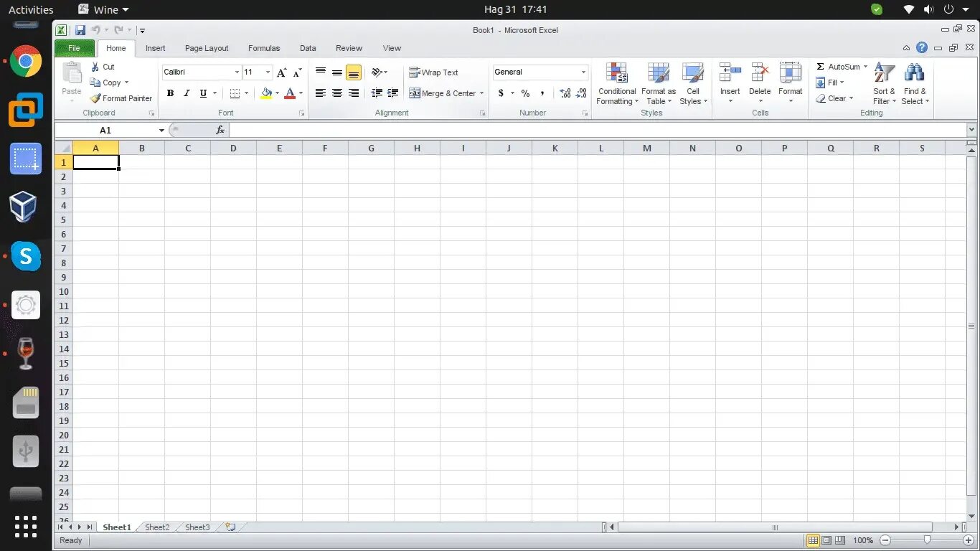The image size is (980, 551).
Task: Click the 100% zoom level button
Action: tap(863, 540)
